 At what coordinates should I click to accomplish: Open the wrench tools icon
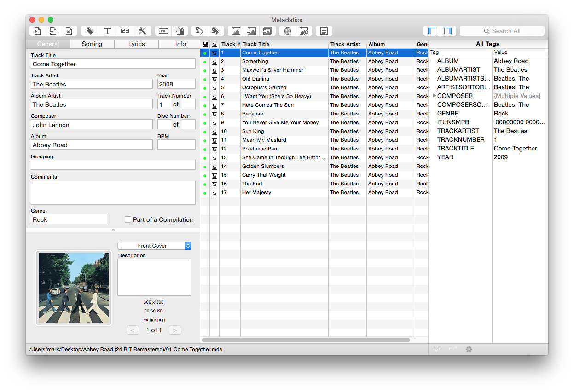(142, 31)
